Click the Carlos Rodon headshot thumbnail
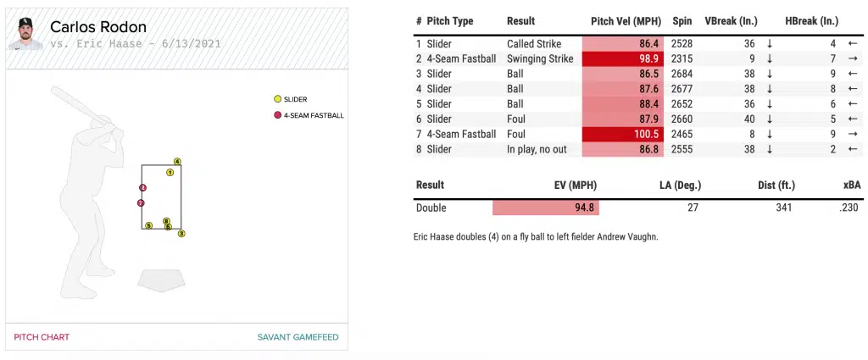 click(24, 34)
